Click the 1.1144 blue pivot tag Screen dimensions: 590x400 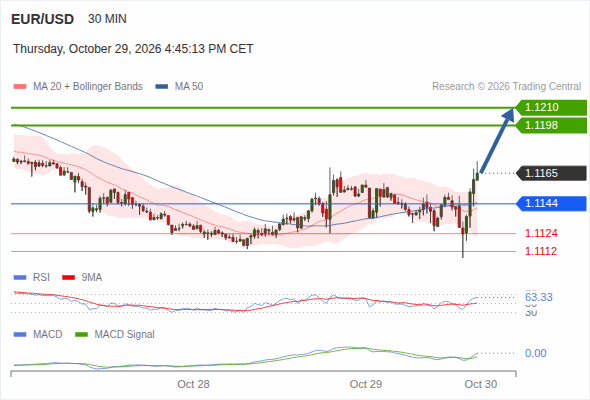click(x=551, y=204)
